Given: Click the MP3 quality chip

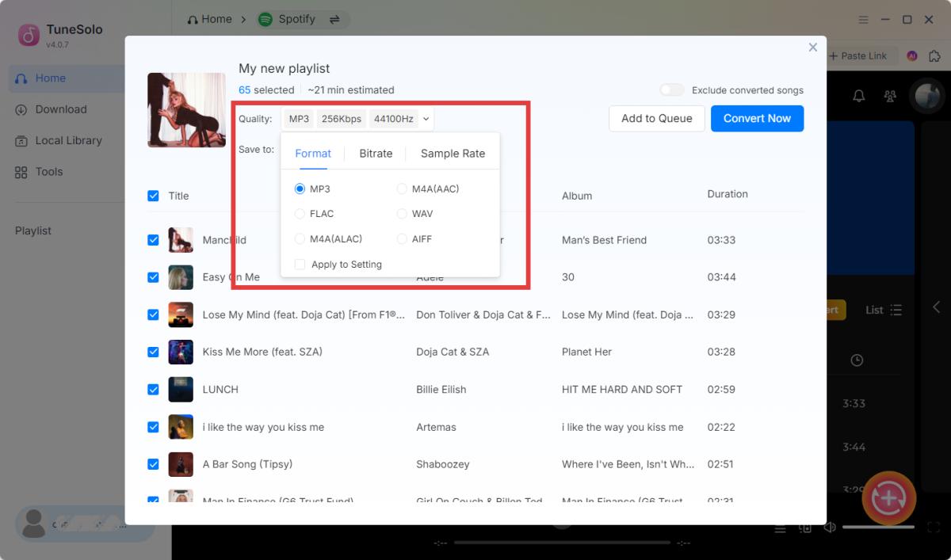Looking at the screenshot, I should tap(299, 119).
